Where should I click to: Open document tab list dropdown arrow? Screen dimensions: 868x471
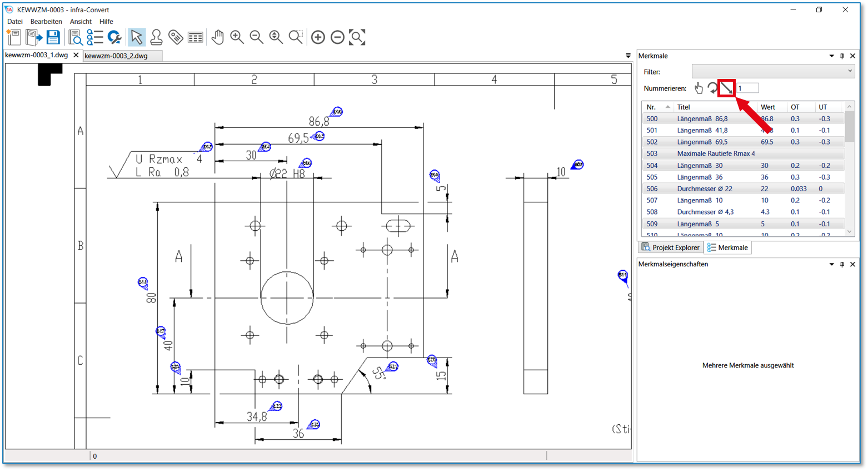[628, 56]
